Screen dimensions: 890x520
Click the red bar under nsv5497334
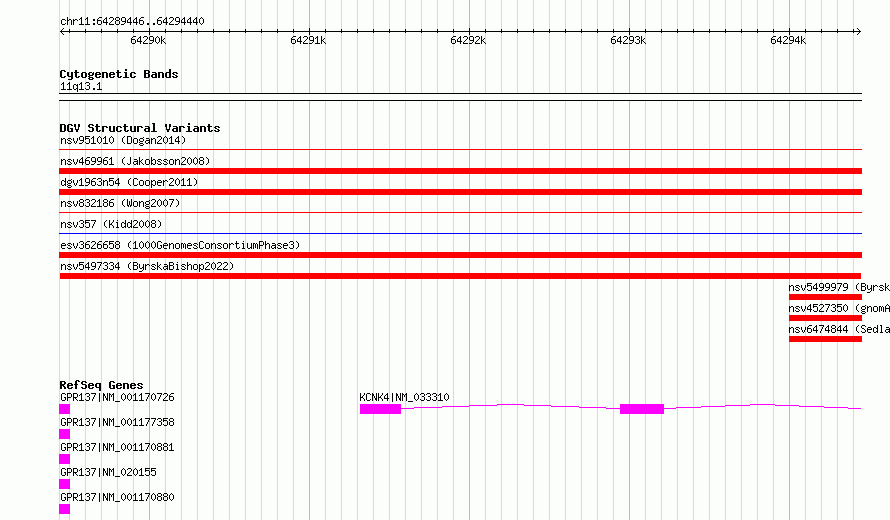tap(460, 276)
